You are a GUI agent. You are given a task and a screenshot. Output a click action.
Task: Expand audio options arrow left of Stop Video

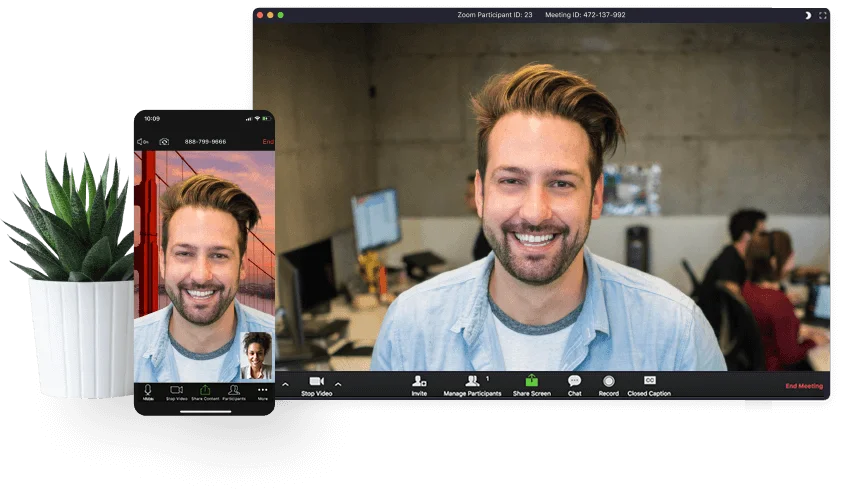click(284, 384)
